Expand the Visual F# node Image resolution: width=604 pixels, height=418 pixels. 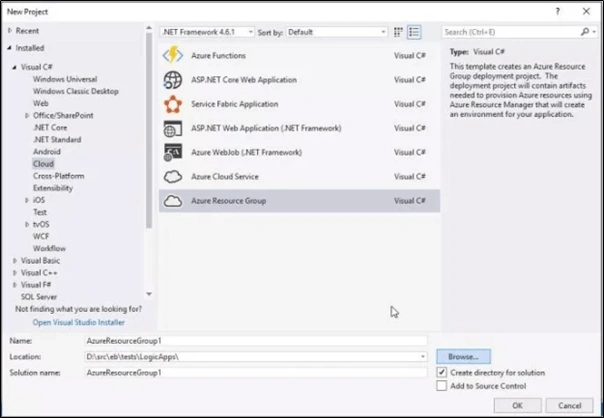coord(15,285)
